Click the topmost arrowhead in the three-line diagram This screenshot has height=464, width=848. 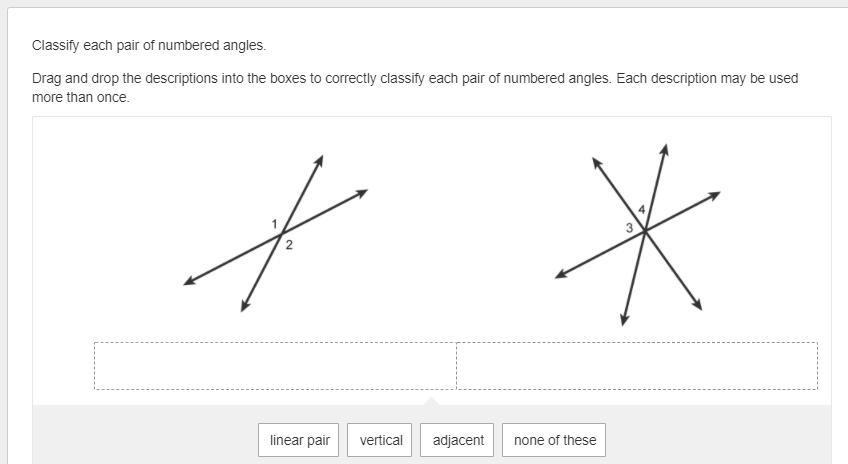665,150
